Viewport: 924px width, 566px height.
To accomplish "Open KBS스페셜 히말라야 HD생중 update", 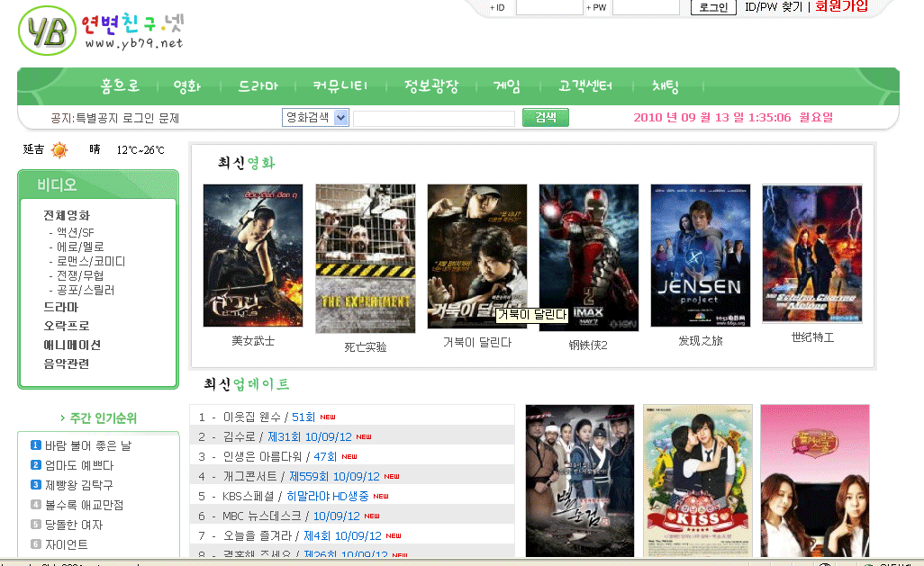I will tap(295, 497).
